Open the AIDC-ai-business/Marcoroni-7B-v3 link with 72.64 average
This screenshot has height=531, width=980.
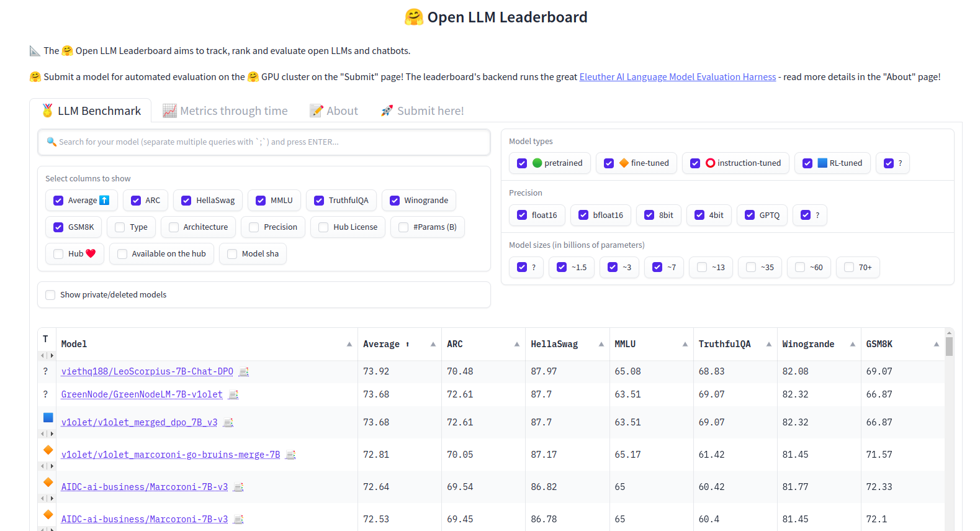pos(145,488)
